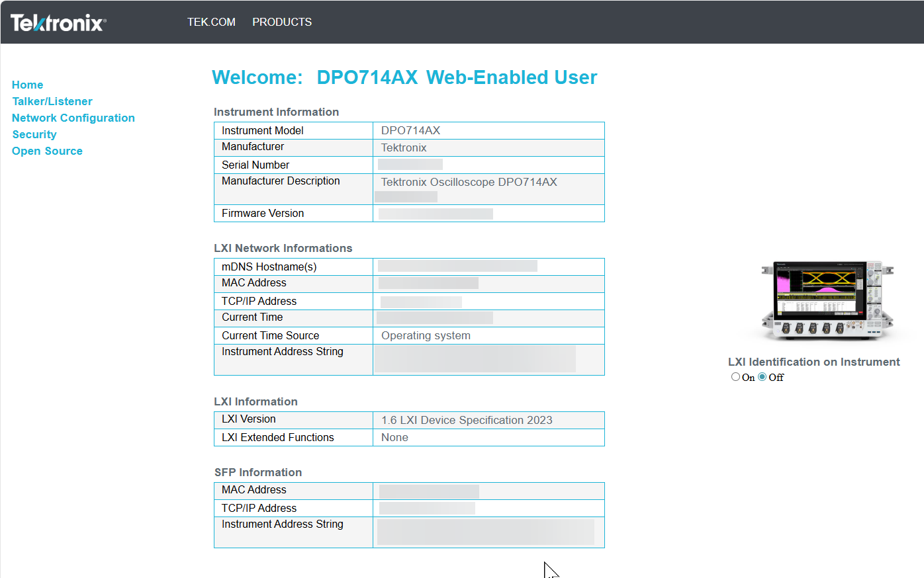This screenshot has height=578, width=924.
Task: Turn LXI Identification On radio button
Action: 735,377
